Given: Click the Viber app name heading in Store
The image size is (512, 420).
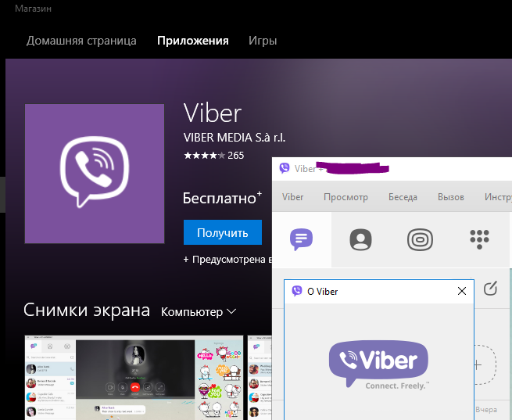Looking at the screenshot, I should [213, 113].
